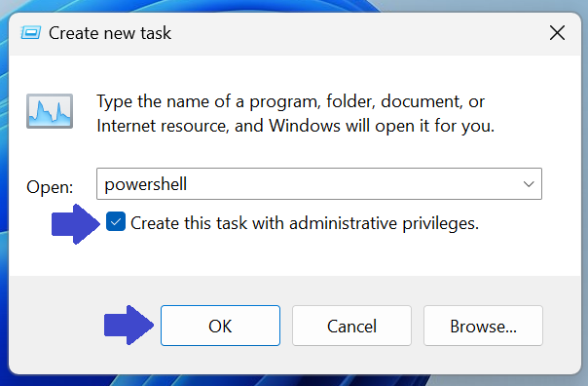Click the gray footer area left of the OK arrow
Image resolution: width=588 pixels, height=386 pixels.
click(56, 326)
